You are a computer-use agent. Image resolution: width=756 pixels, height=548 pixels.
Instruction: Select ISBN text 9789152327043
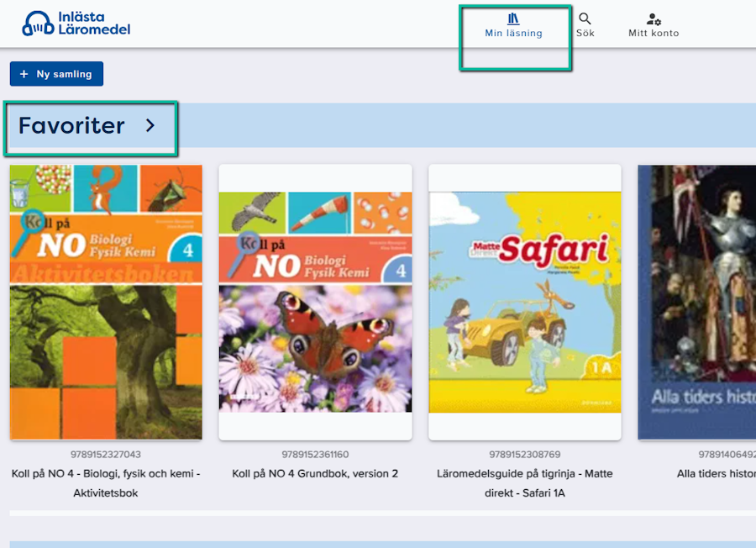click(x=106, y=455)
